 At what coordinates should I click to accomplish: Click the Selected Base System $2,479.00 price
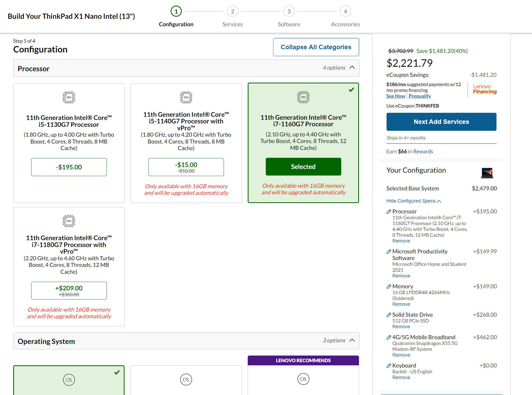(484, 188)
